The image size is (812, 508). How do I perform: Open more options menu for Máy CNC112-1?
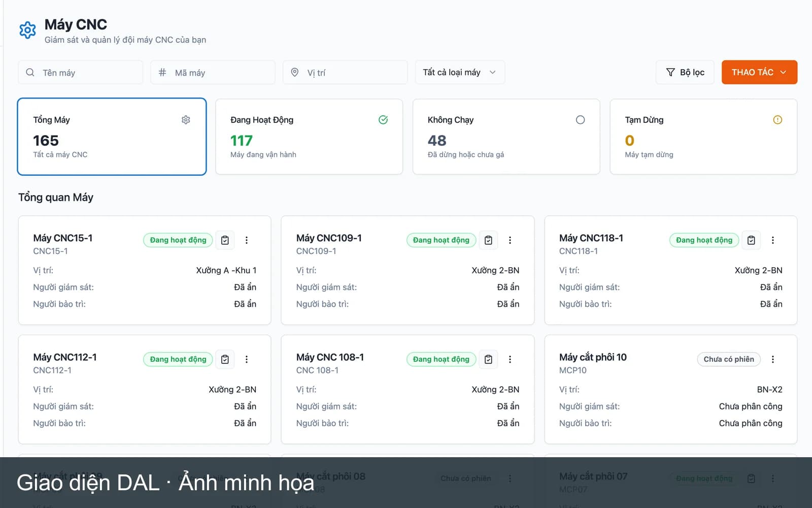[247, 360]
